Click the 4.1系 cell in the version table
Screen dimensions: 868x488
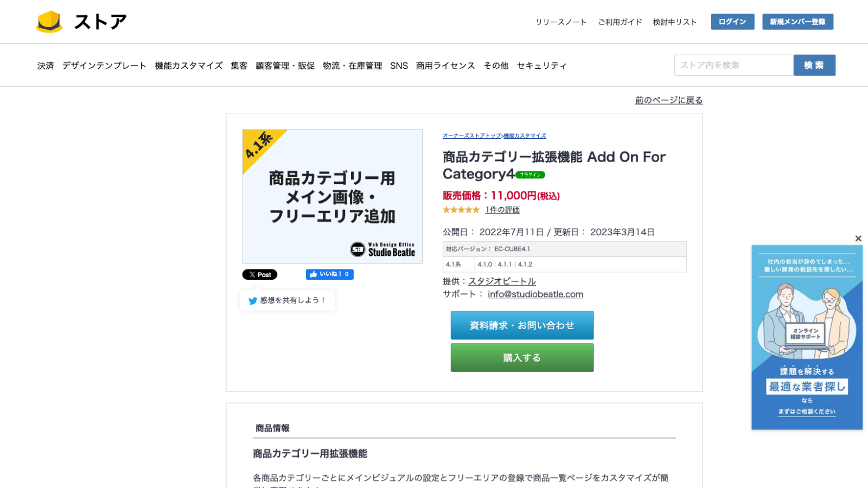pos(459,265)
